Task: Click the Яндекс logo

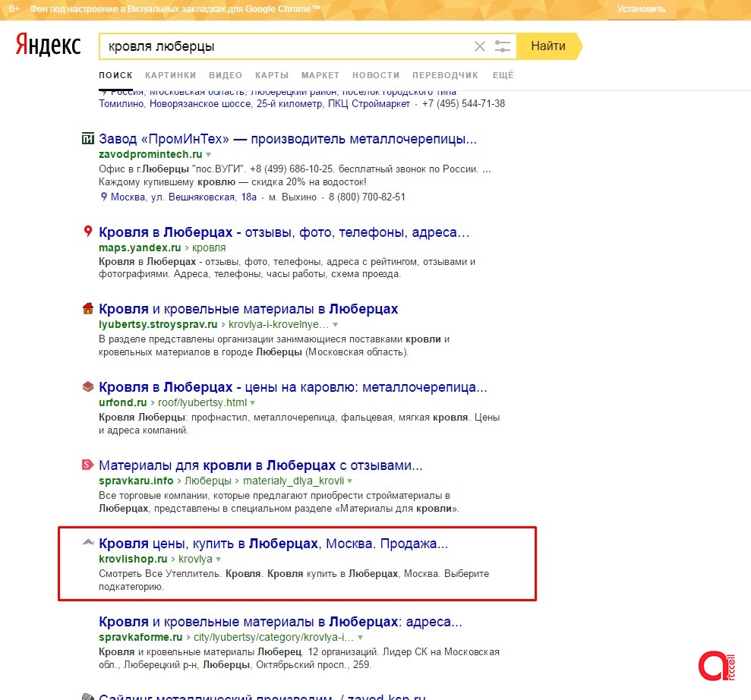Action: 48,45
